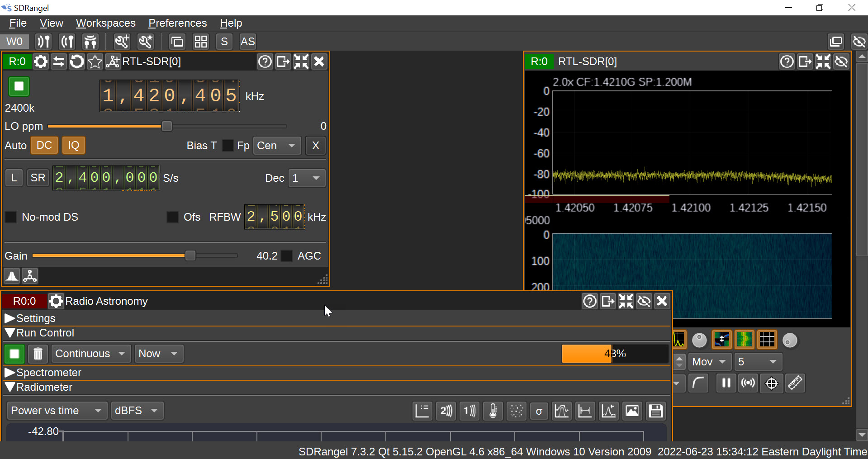Image resolution: width=868 pixels, height=459 pixels.
Task: Open the Preferences menu
Action: 177,23
